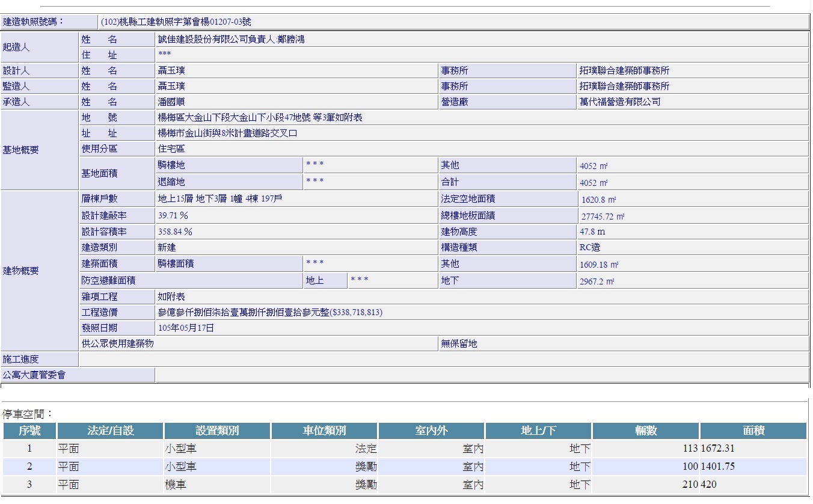Screen dimensions: 813x504
Task: Select parking area 1401.75 in row 2
Action: click(718, 467)
